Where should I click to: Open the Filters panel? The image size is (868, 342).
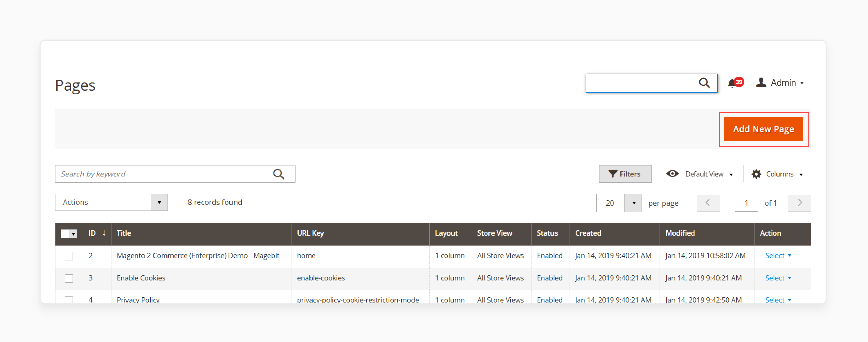625,174
